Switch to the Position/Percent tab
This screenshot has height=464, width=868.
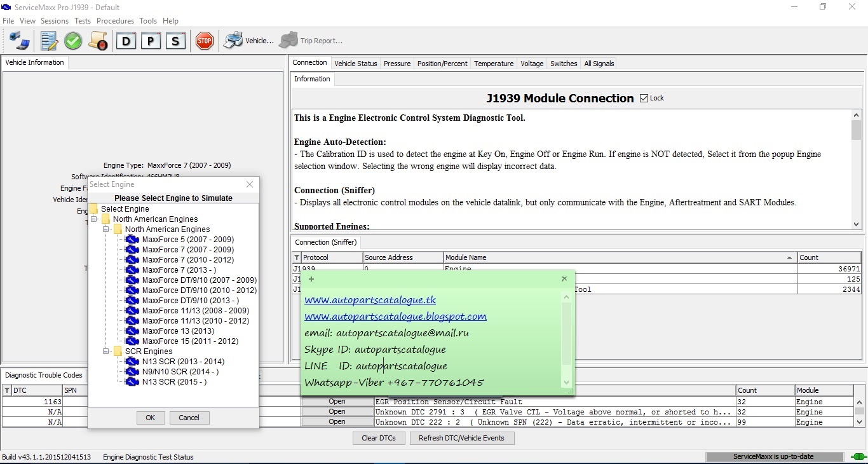442,64
